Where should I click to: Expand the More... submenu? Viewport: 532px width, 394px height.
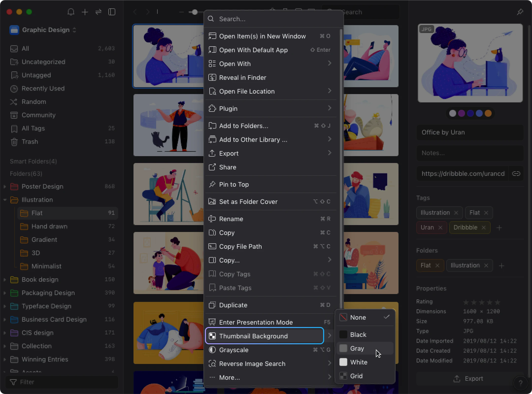[330, 377]
